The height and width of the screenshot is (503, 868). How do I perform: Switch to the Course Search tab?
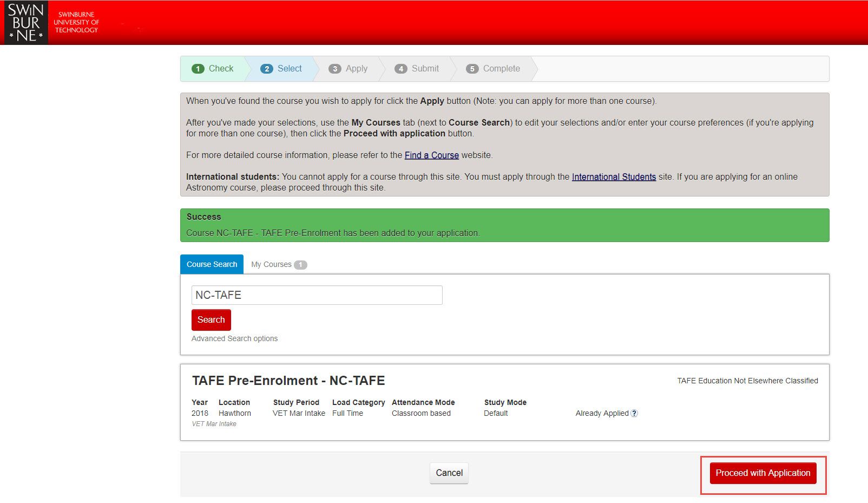click(212, 264)
